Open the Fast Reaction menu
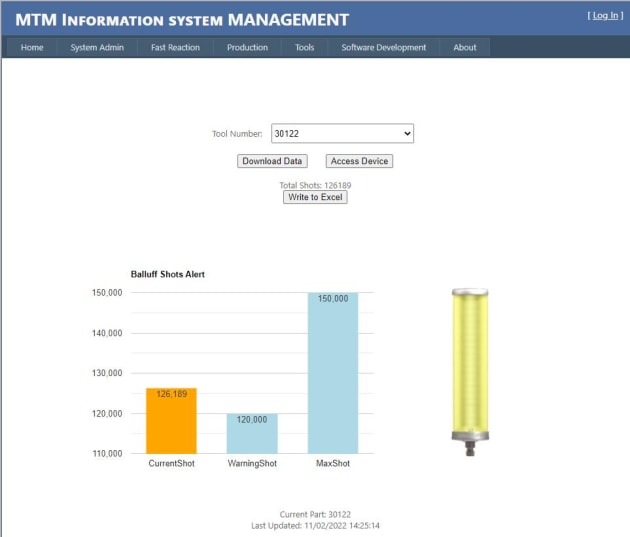The height and width of the screenshot is (537, 630). [x=175, y=47]
